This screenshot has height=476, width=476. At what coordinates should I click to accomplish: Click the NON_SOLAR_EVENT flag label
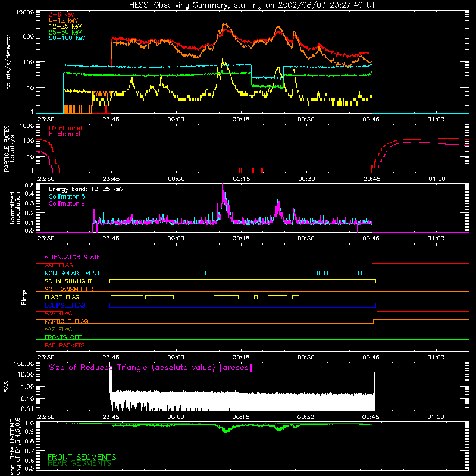point(72,273)
